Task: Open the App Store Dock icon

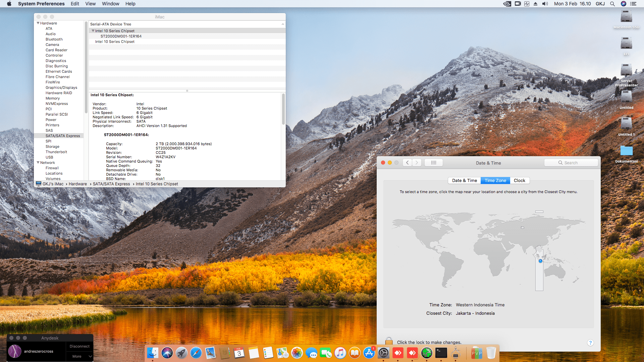Action: [369, 353]
